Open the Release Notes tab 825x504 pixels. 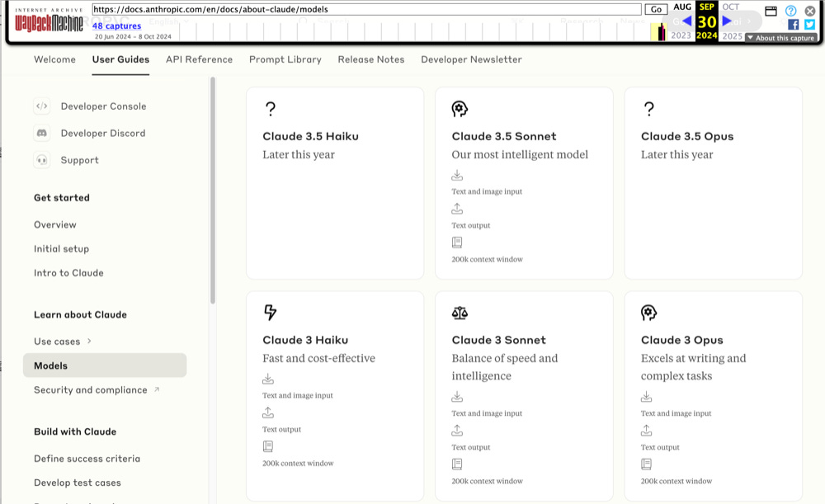click(371, 59)
